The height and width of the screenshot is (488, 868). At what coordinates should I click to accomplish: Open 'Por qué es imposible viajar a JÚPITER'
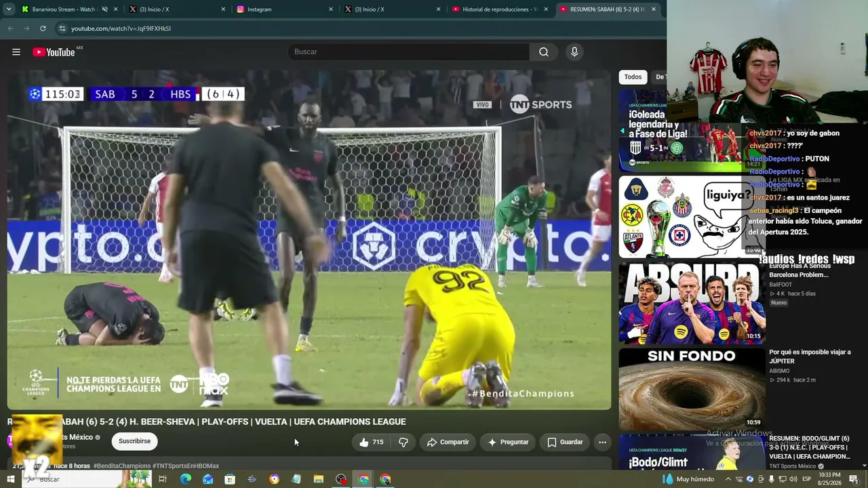tap(810, 357)
